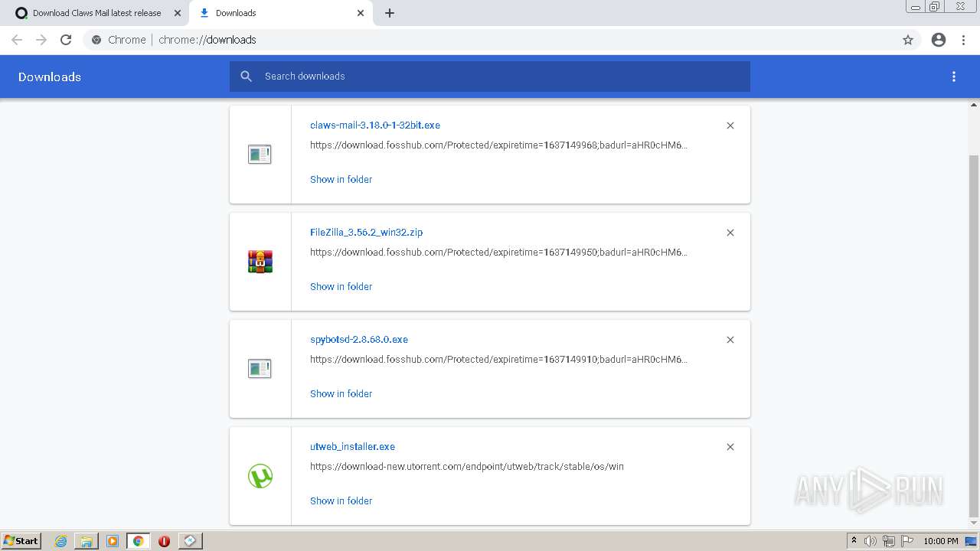The width and height of the screenshot is (980, 551).
Task: Click the spybotsd exe file icon
Action: 260,369
